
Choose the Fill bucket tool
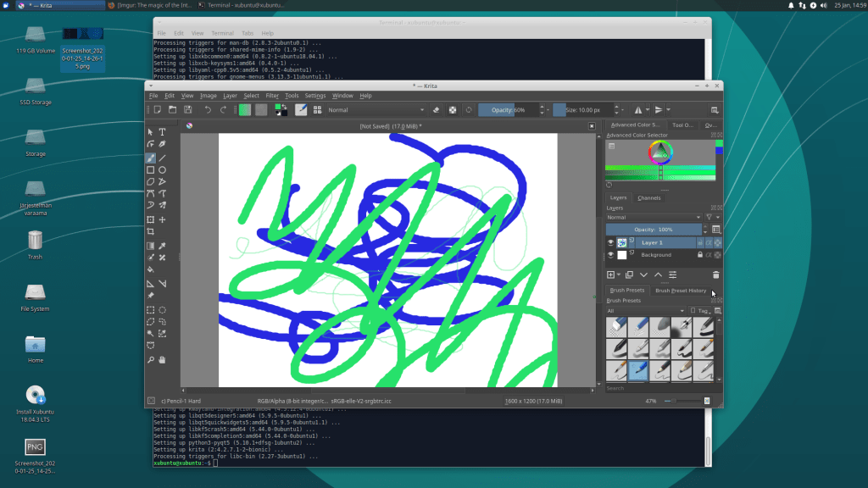point(150,269)
